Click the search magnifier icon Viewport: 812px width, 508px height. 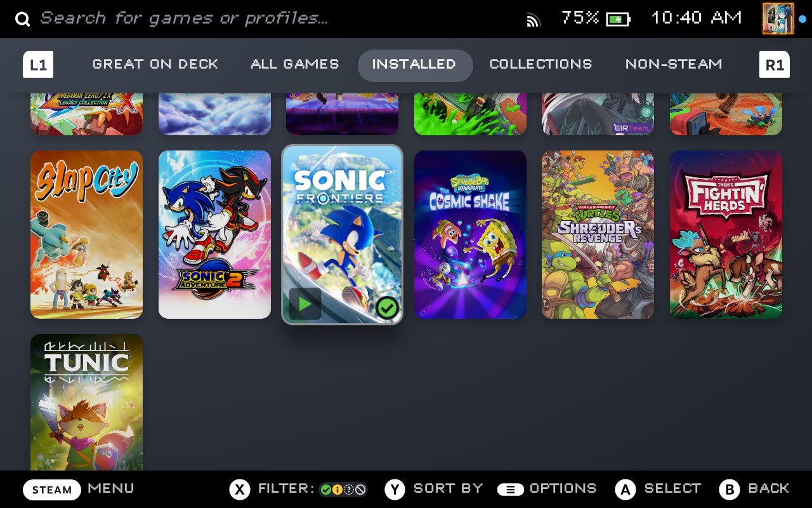(x=23, y=19)
